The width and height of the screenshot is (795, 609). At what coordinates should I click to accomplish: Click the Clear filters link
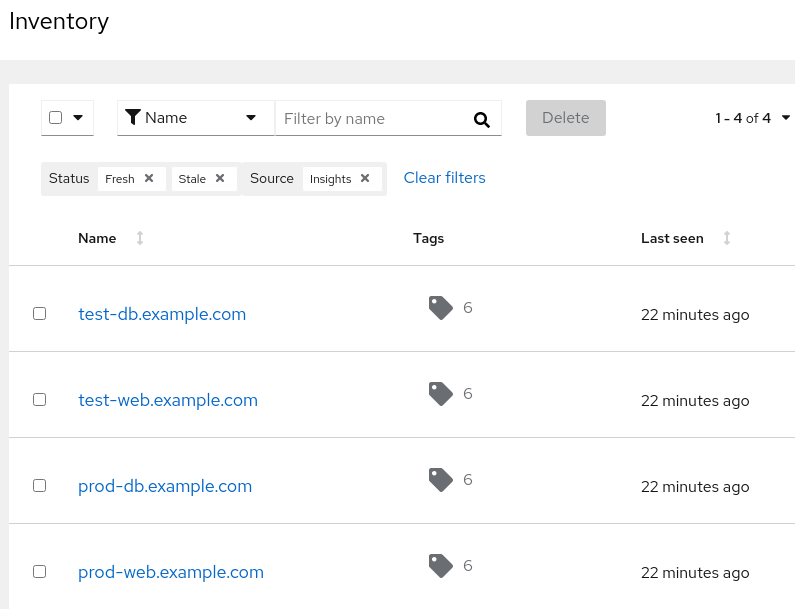444,178
